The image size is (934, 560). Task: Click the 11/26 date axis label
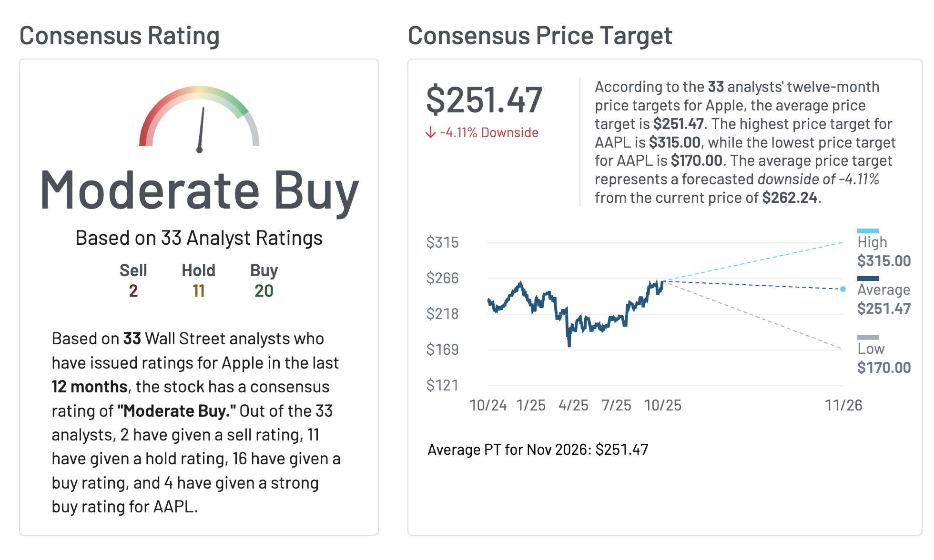(x=843, y=405)
